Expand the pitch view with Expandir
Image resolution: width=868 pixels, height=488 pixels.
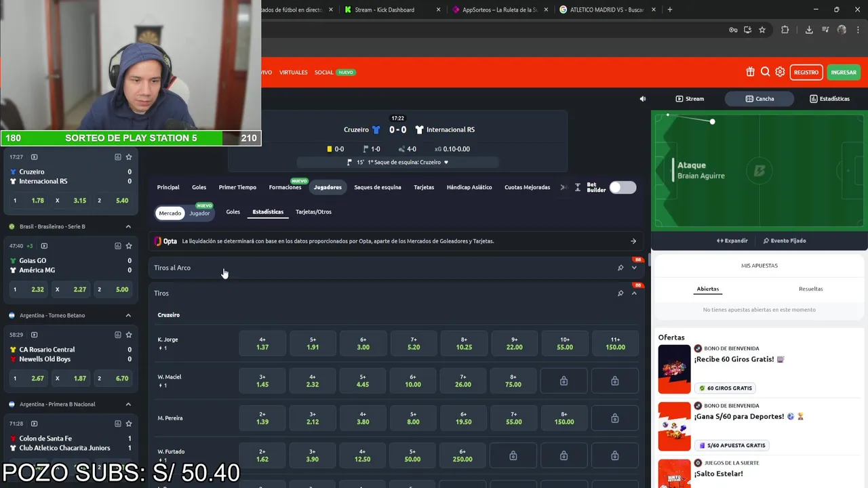[732, 241]
